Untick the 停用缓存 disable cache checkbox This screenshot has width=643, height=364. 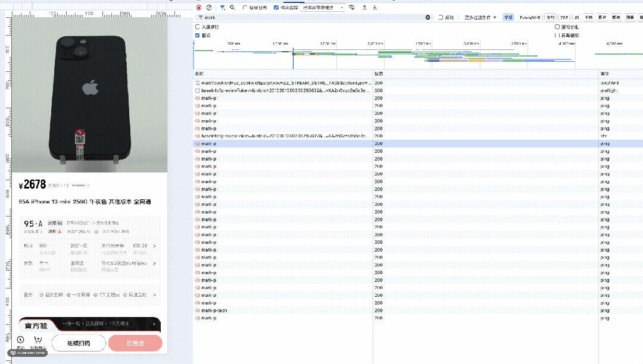pos(276,7)
